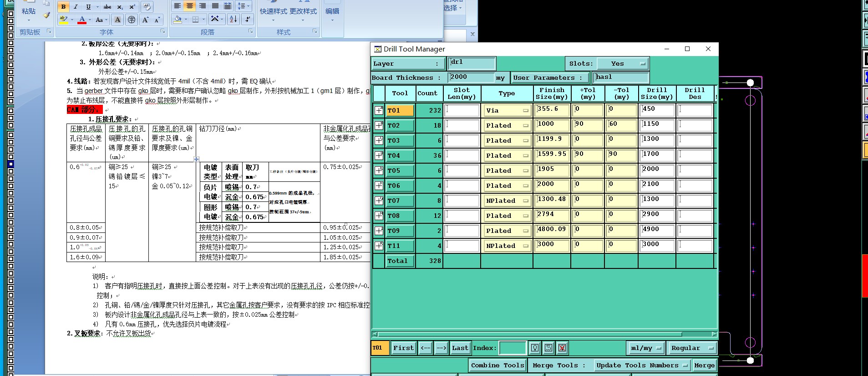The width and height of the screenshot is (868, 376).
Task: Insert enclosed character with circled 字 icon
Action: point(132,20)
